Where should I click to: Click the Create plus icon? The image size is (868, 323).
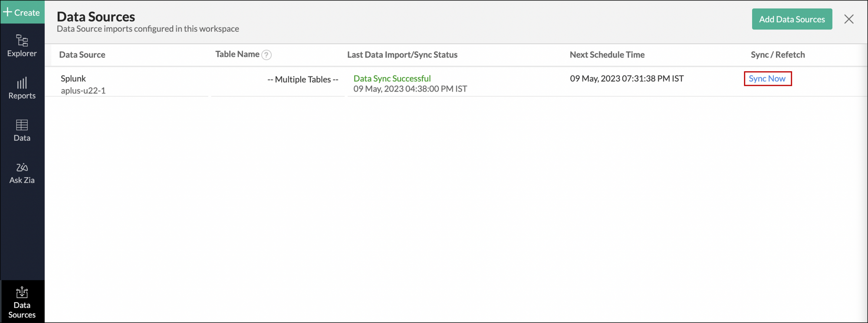(8, 12)
